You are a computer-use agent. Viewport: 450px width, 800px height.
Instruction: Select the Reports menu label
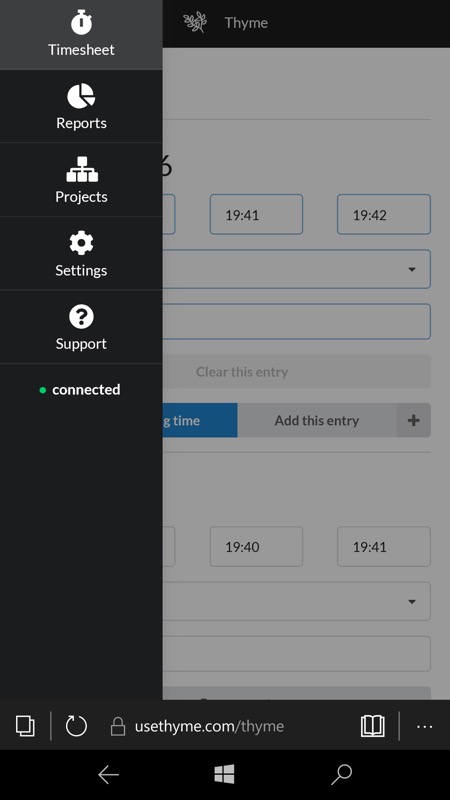coord(81,123)
